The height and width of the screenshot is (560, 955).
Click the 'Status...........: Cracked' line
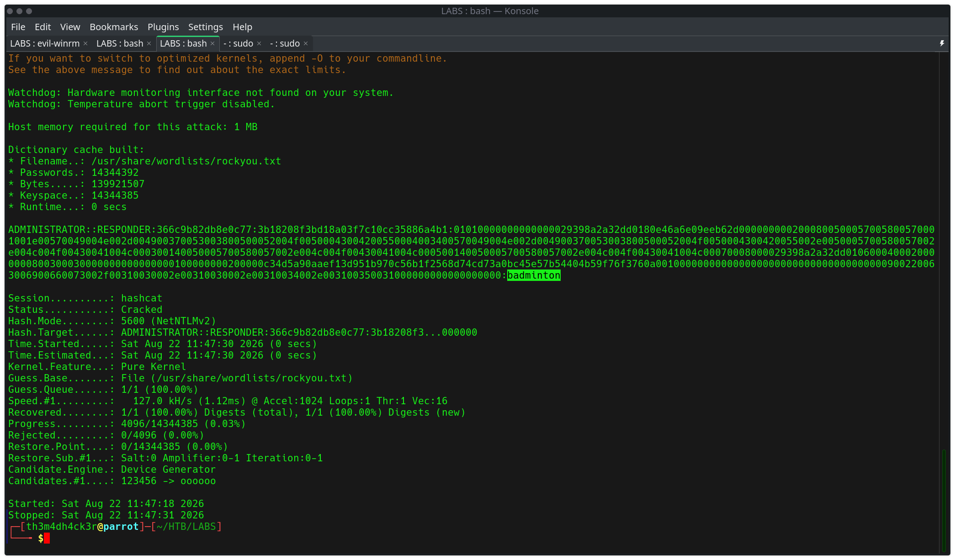[x=85, y=310]
